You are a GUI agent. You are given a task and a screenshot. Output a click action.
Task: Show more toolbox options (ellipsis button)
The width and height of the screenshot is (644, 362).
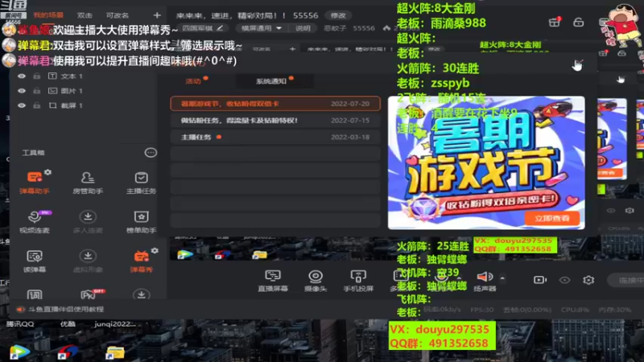(x=151, y=153)
